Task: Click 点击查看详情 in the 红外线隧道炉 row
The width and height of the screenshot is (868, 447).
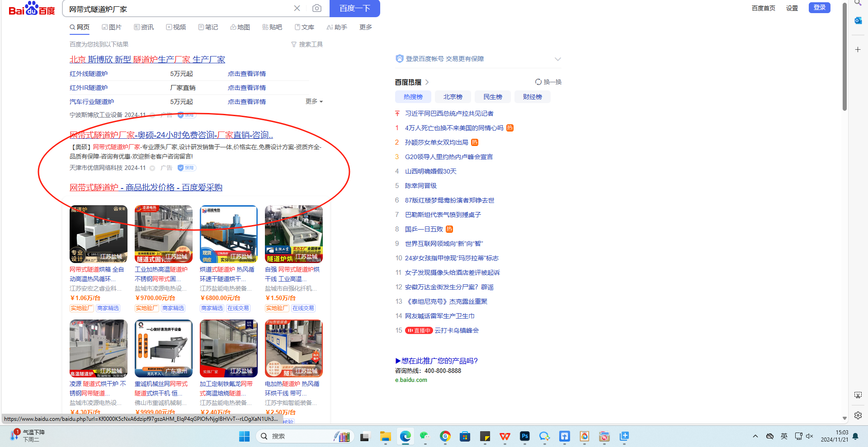Action: pos(247,74)
